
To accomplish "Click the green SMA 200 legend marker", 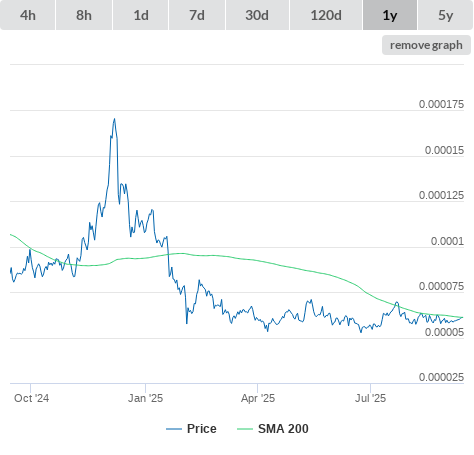I will 245,429.
